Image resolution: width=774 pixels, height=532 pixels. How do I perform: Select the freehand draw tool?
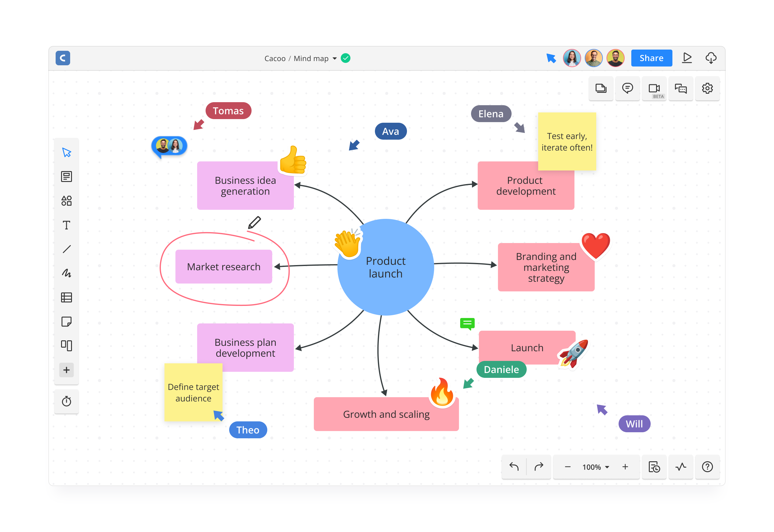point(66,273)
